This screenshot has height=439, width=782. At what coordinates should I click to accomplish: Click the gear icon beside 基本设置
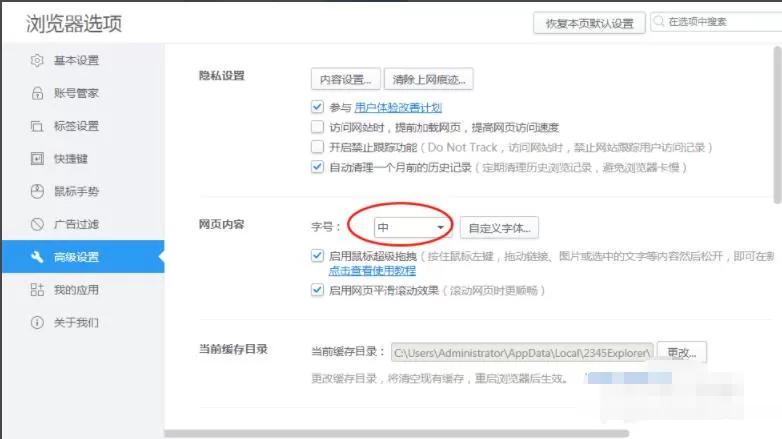tap(37, 60)
